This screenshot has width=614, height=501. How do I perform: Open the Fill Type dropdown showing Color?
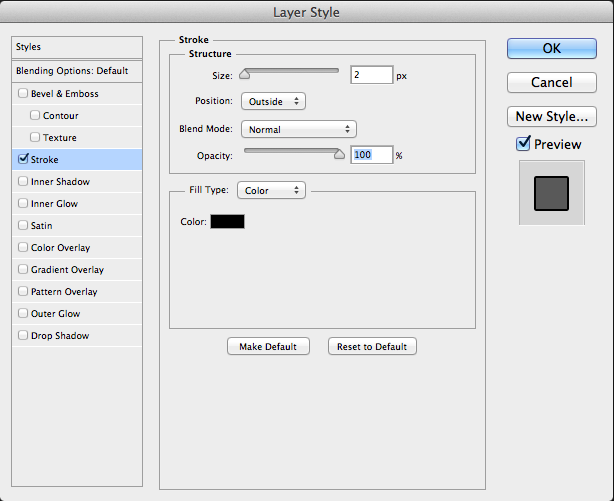(271, 190)
